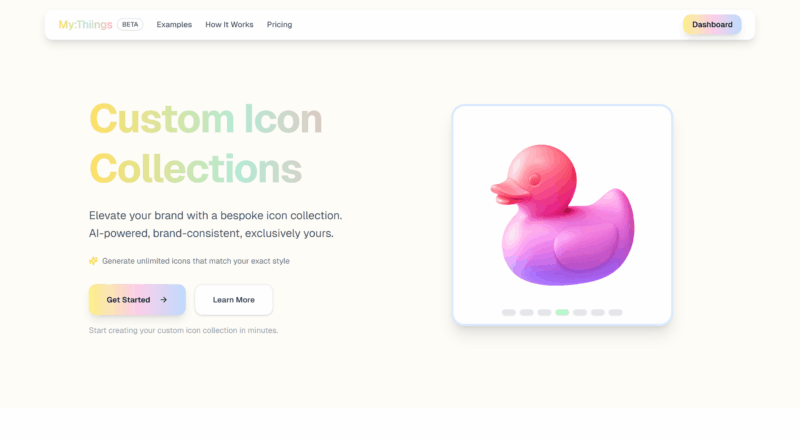The height and width of the screenshot is (439, 800).
Task: Click the Custom Icon Collections heading
Action: coord(206,143)
